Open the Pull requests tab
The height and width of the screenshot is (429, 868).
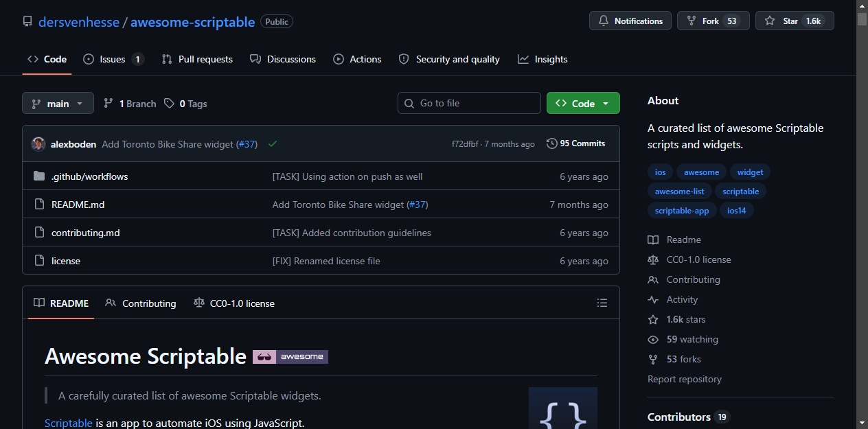click(197, 59)
